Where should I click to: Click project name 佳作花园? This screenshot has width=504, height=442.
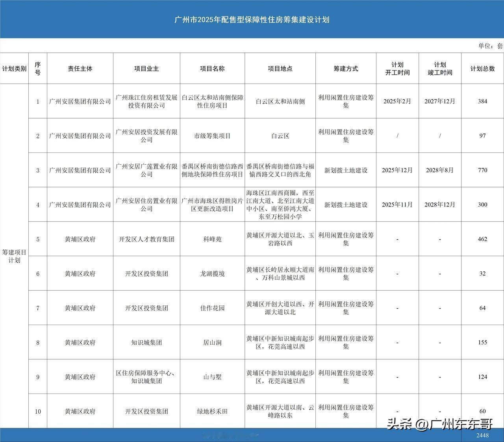tap(212, 308)
